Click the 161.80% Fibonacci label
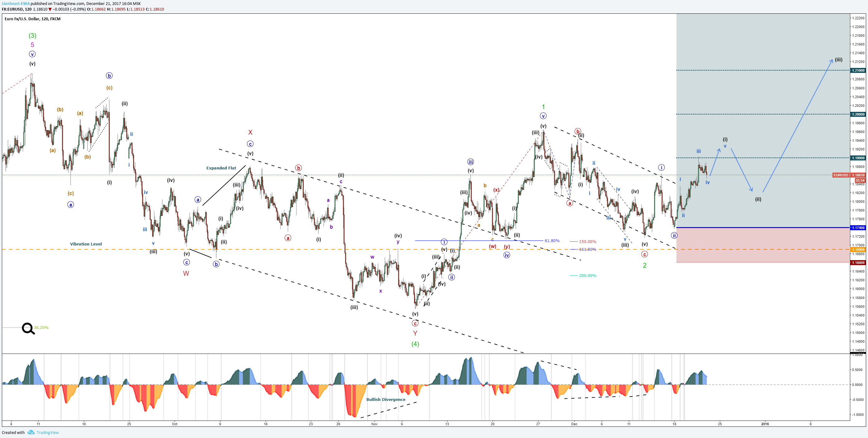Viewport: 868px width, 438px height. click(588, 250)
